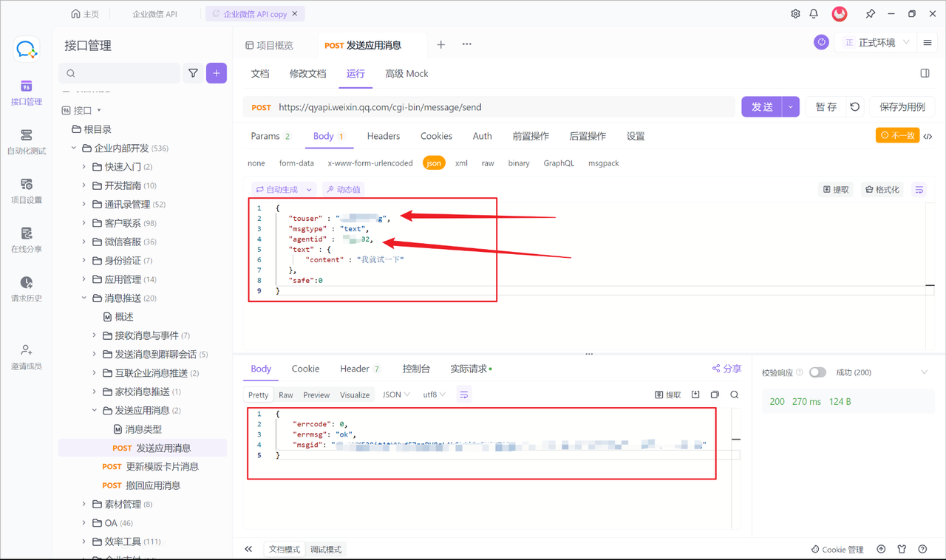The image size is (946, 560).
Task: Click the upload arrow icon in footer
Action: [x=881, y=549]
